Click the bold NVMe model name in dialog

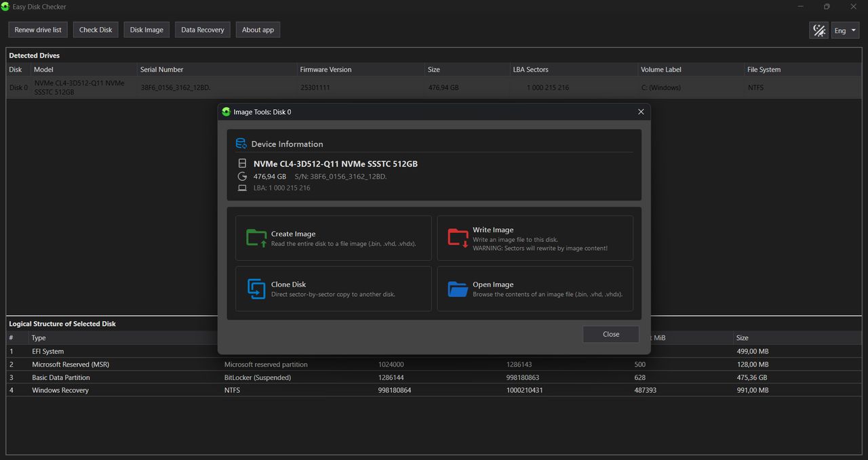click(336, 164)
